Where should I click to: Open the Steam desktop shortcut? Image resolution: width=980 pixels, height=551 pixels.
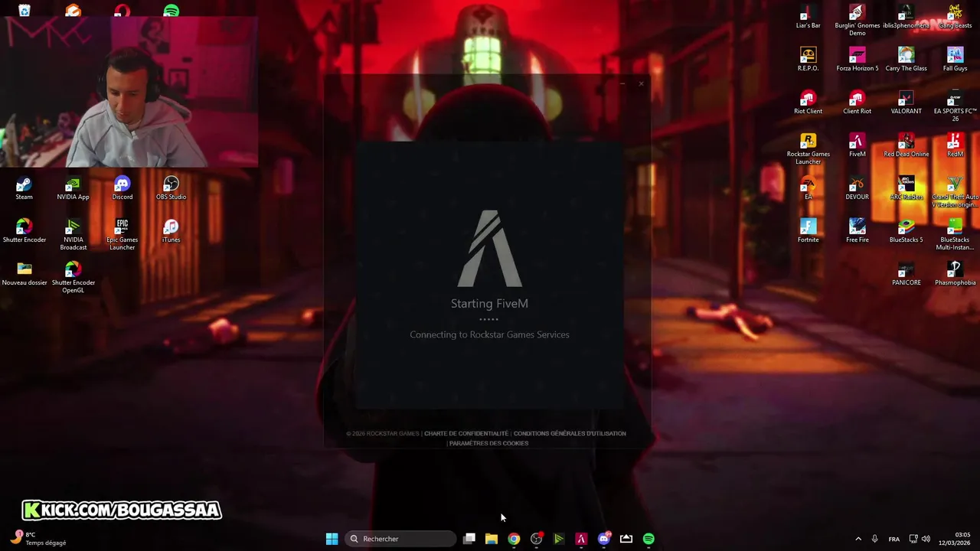point(24,187)
